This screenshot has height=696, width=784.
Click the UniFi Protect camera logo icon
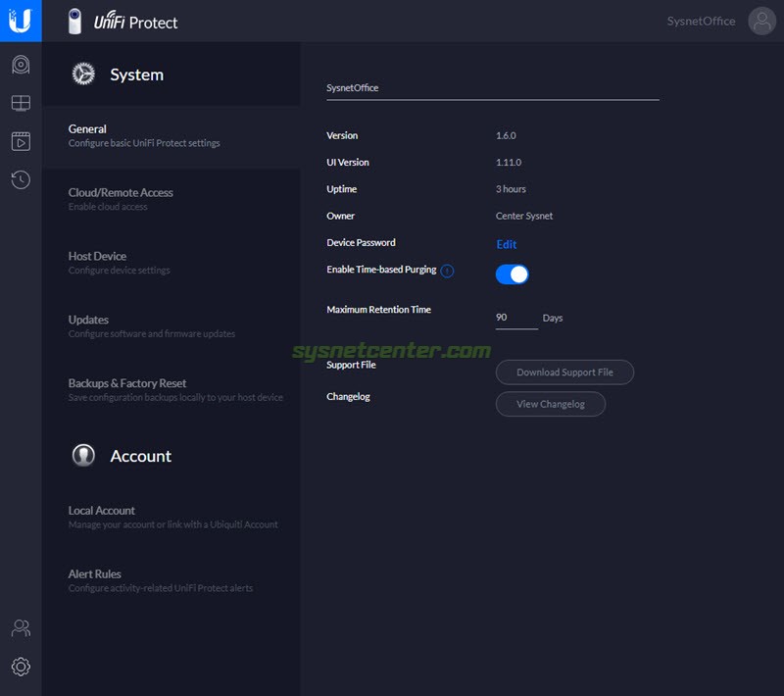(75, 22)
